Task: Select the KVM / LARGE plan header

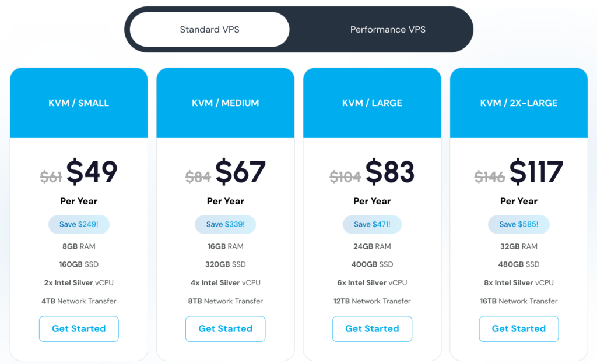Action: click(372, 103)
